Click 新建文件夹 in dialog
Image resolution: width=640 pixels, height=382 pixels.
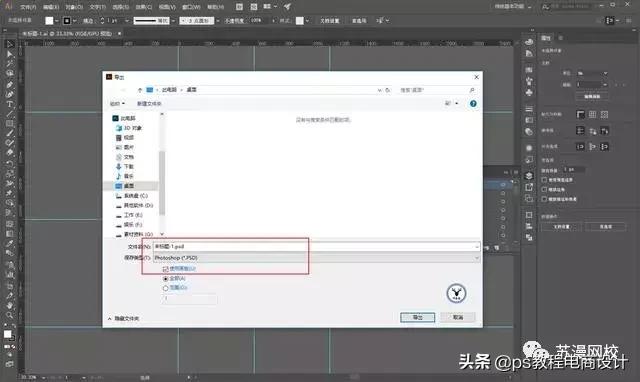[149, 104]
